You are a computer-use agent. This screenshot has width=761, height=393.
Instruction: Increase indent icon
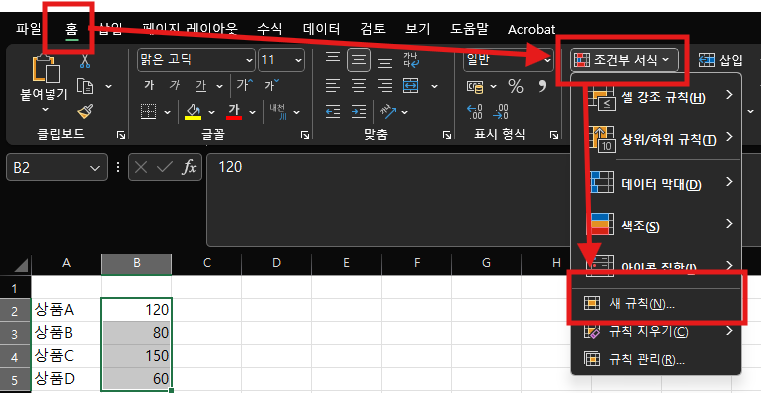click(359, 112)
